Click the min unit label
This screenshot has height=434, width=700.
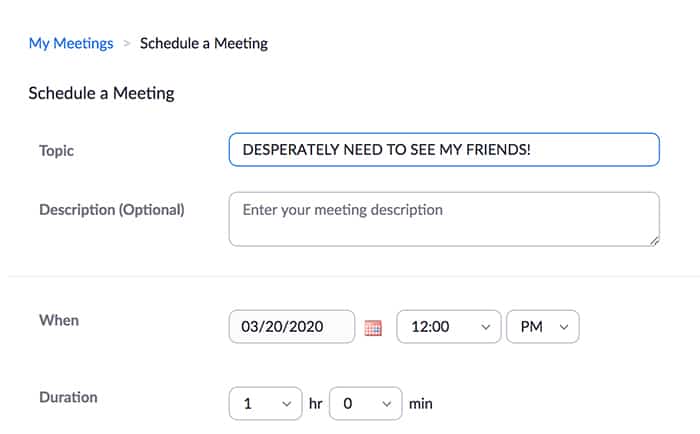[x=421, y=404]
